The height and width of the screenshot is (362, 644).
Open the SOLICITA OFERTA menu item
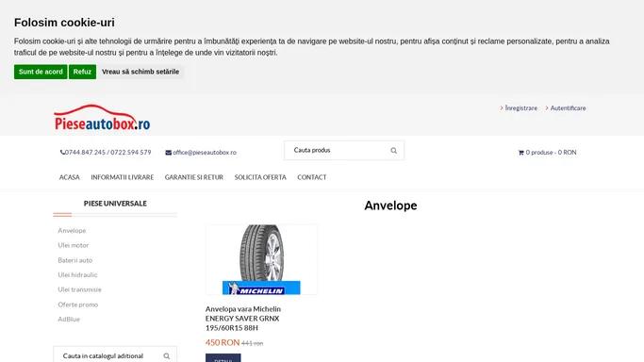pos(260,177)
